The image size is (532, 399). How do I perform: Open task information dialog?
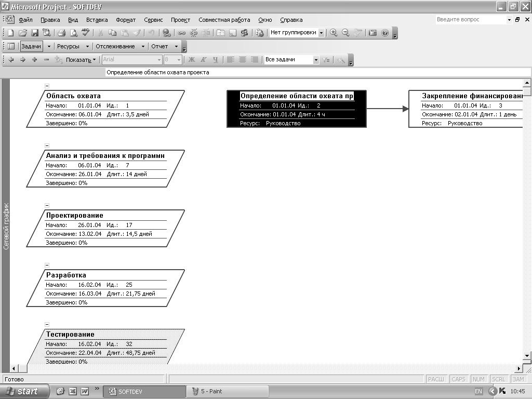(221, 33)
